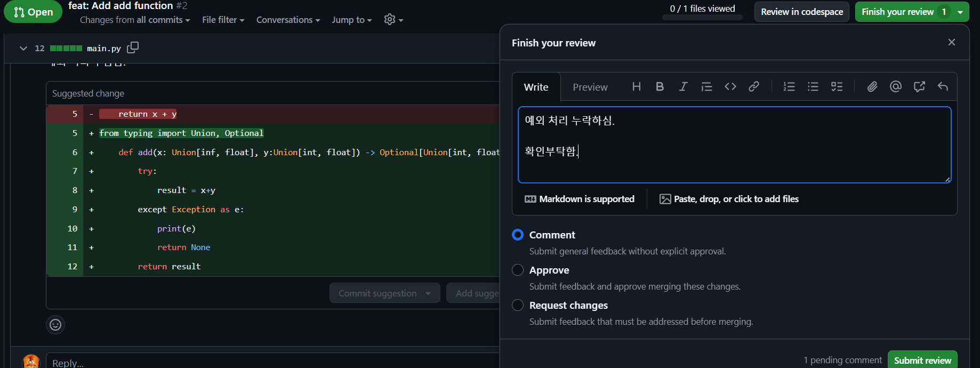Click Finish your review green button
This screenshot has height=368, width=980.
904,12
